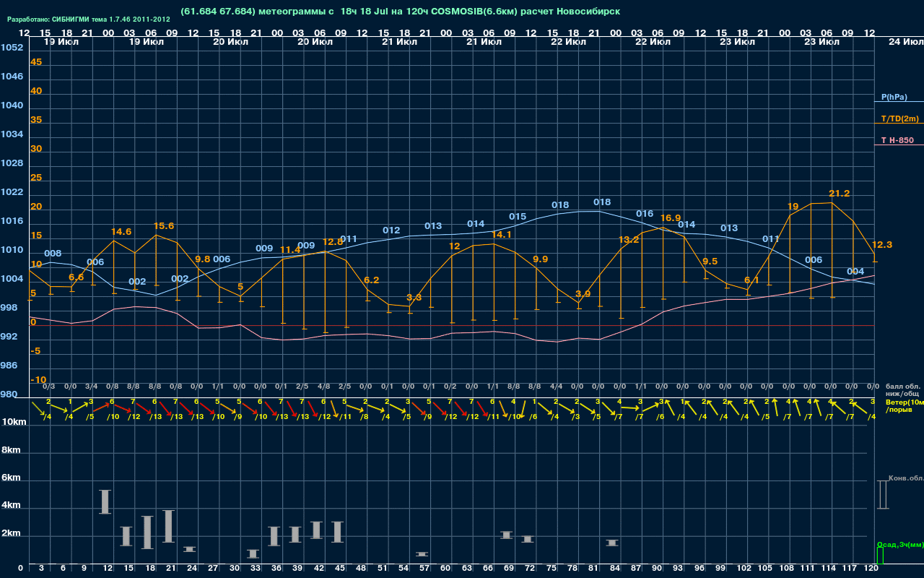Select the 15.6 temperature value
The width and height of the screenshot is (924, 578).
pyautogui.click(x=164, y=226)
